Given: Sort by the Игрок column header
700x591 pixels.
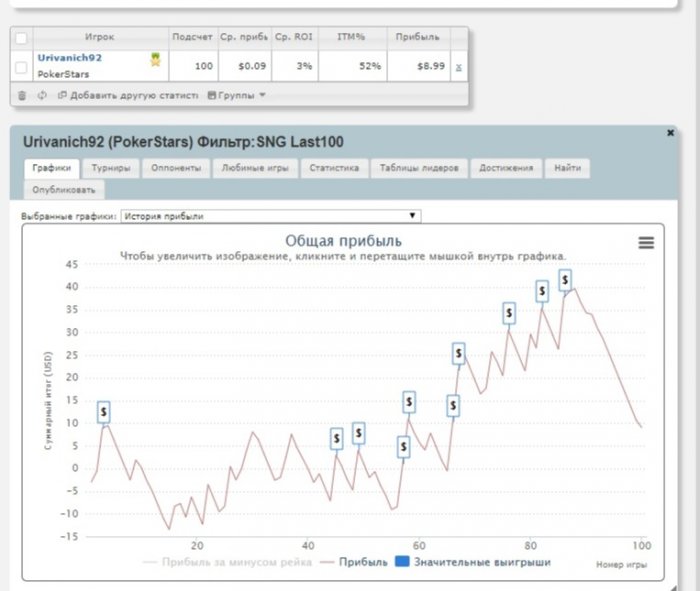Looking at the screenshot, I should 100,37.
